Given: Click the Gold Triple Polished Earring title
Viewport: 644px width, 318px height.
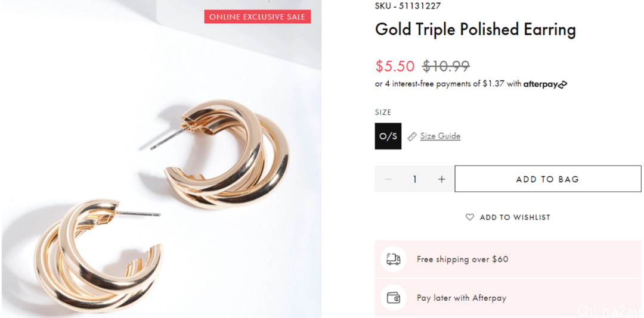Looking at the screenshot, I should (475, 30).
